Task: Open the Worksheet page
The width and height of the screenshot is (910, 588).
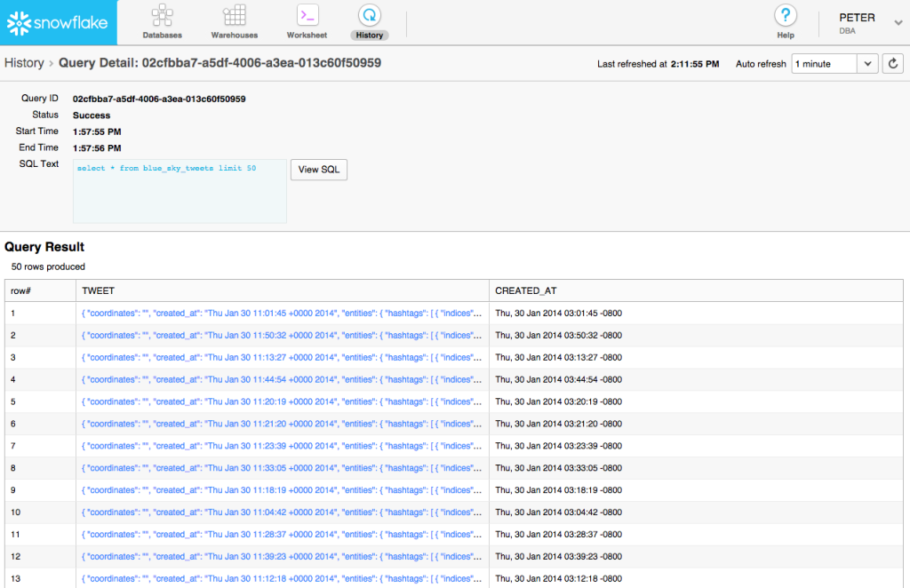Action: coord(307,21)
